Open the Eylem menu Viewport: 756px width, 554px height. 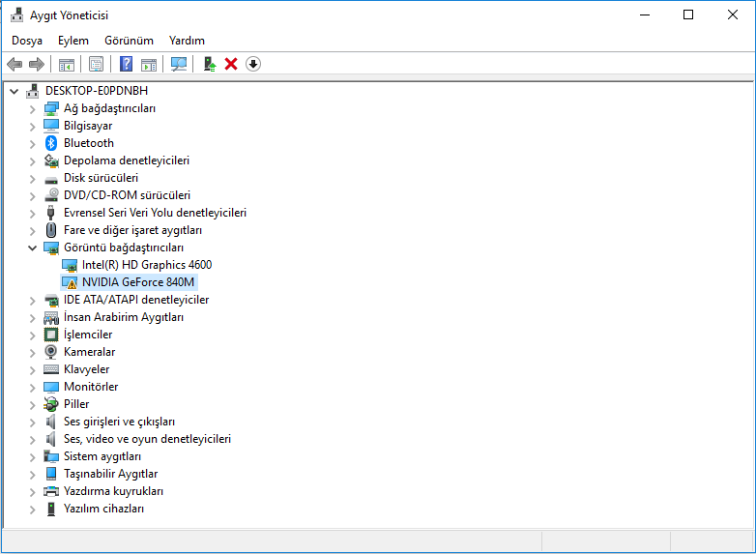73,41
